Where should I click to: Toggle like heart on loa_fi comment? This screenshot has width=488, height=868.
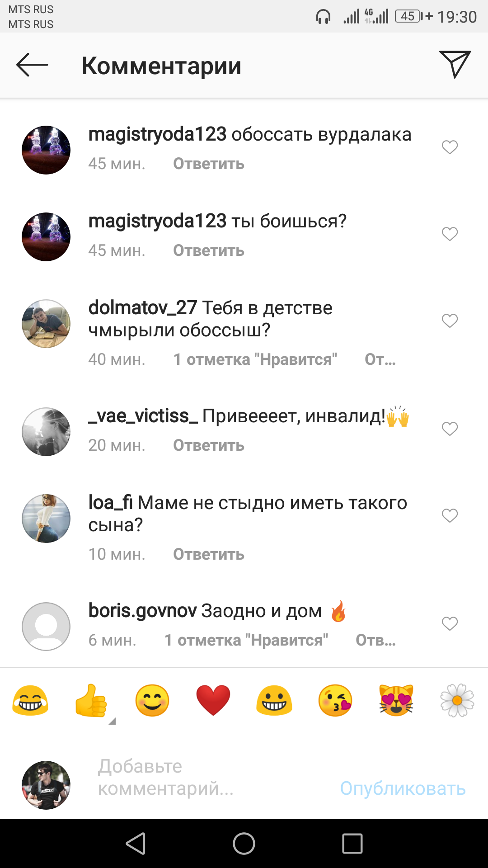point(450,515)
